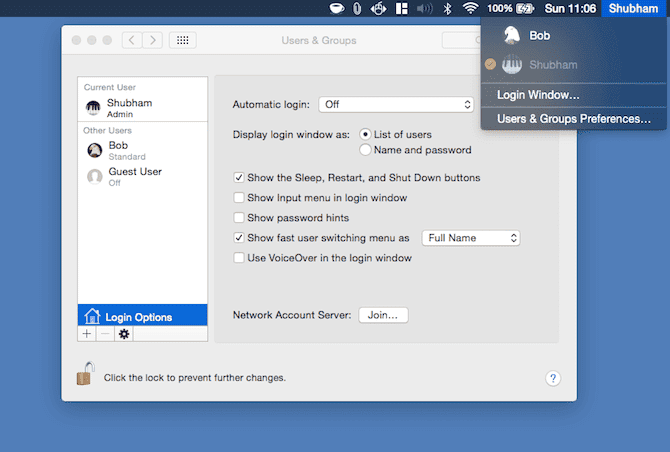
Task: Click the search field in Users & Groups
Action: coord(461,40)
